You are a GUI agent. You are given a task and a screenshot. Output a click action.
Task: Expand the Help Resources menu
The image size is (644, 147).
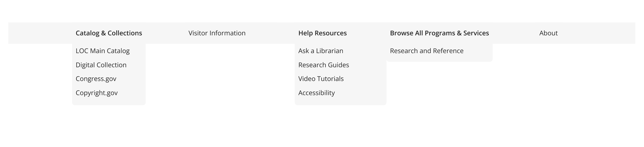pos(322,33)
